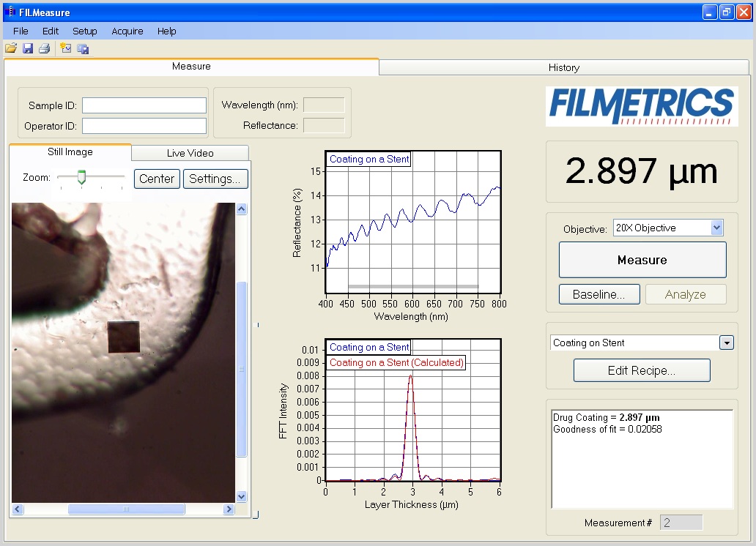Click the image scroll right arrow
756x546 pixels.
click(229, 509)
